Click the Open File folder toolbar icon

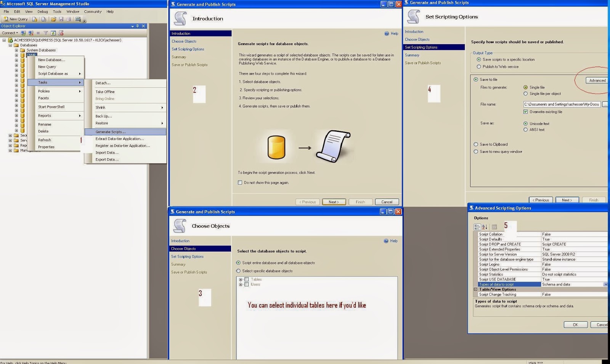[x=53, y=19]
